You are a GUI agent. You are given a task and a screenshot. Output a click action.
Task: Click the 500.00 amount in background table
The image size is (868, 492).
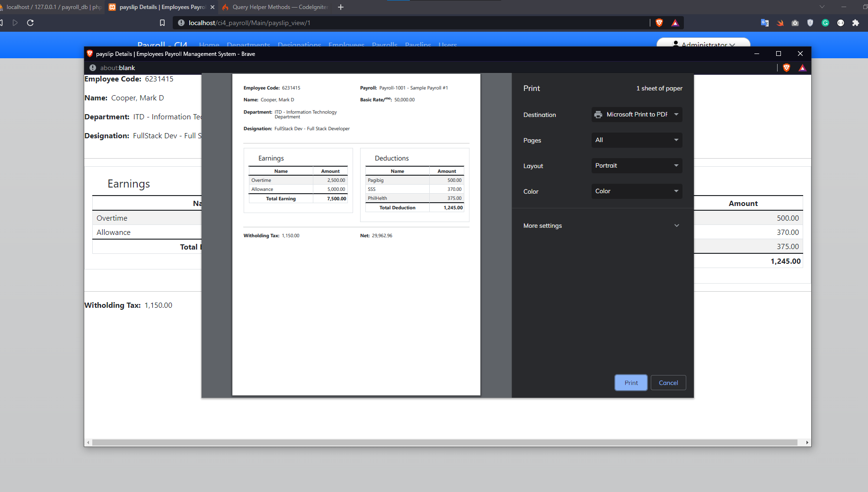pyautogui.click(x=788, y=218)
